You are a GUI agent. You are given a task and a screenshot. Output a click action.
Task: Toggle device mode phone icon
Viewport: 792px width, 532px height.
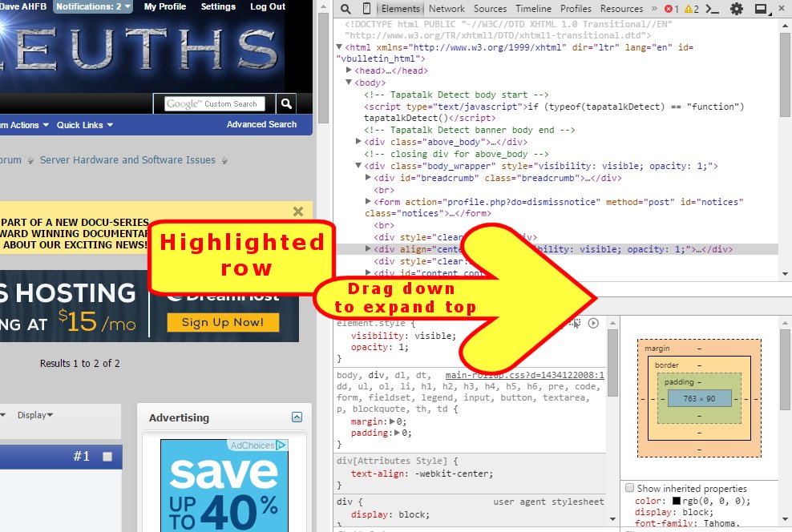[x=366, y=9]
